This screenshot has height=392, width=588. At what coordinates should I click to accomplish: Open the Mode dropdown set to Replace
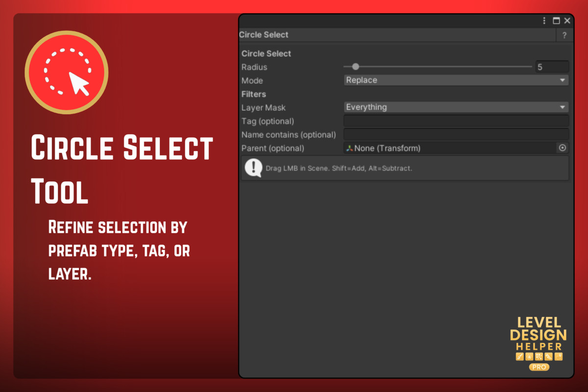[x=456, y=80]
